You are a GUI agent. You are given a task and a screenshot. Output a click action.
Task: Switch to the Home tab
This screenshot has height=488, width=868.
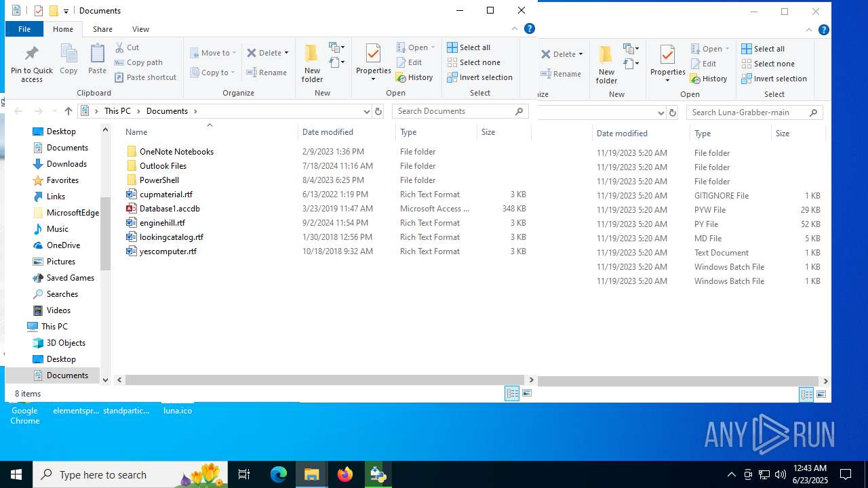63,29
